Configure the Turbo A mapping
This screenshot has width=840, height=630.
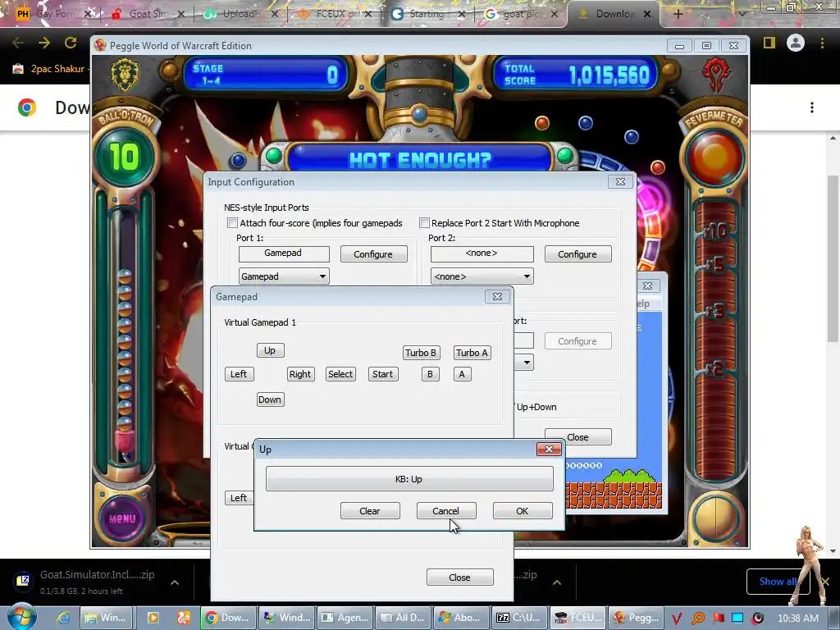coord(472,353)
